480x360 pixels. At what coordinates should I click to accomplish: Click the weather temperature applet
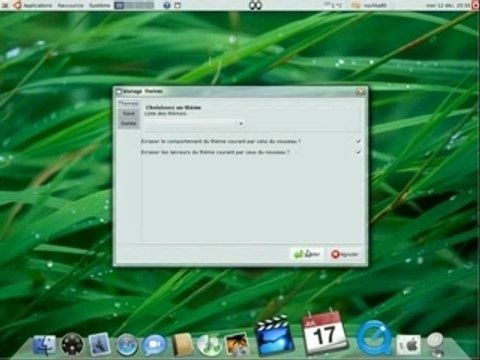(333, 5)
